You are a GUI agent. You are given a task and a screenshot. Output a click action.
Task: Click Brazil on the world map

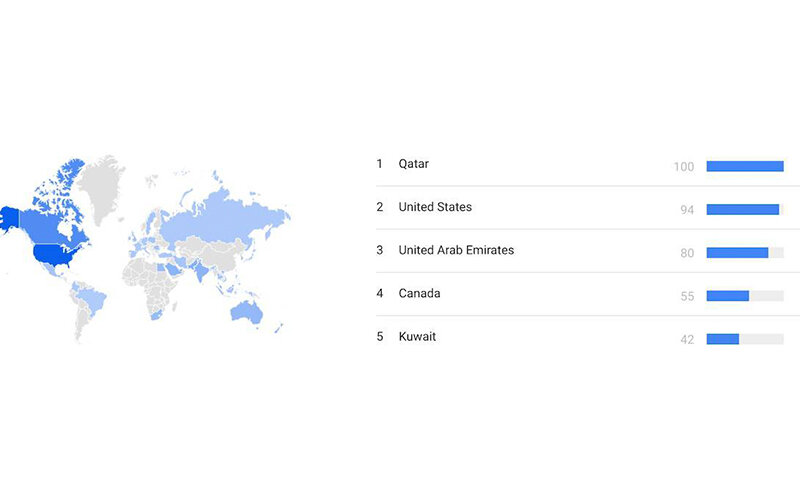(x=93, y=299)
